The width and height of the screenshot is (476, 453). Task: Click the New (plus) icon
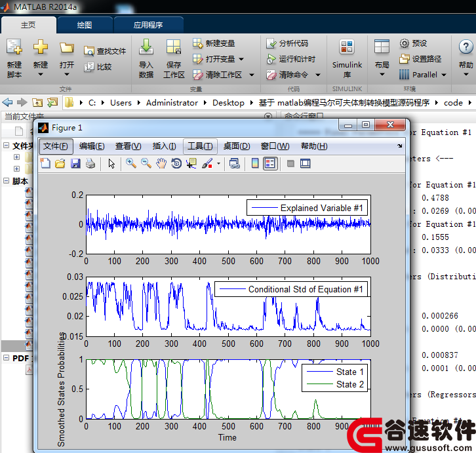coord(41,47)
